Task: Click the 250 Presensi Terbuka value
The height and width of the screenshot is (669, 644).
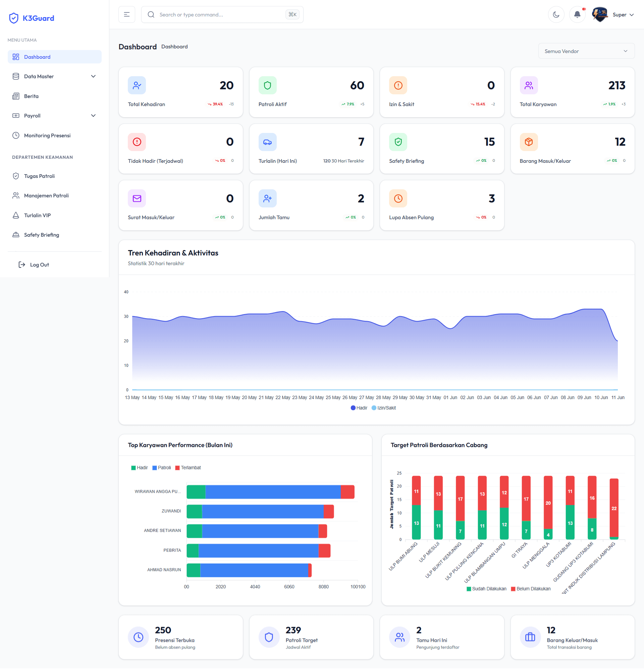Action: (x=163, y=630)
